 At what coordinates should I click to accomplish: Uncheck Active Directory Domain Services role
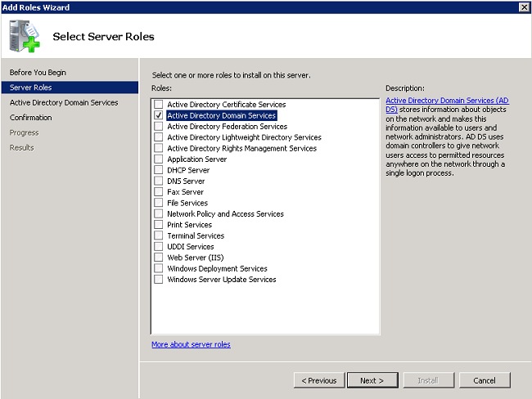coord(158,116)
